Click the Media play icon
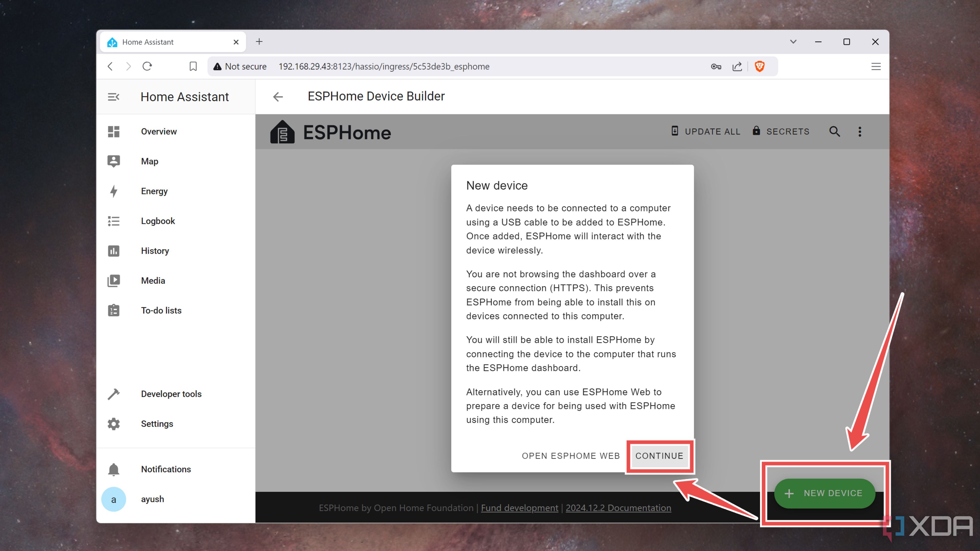This screenshot has height=551, width=980. pyautogui.click(x=113, y=281)
